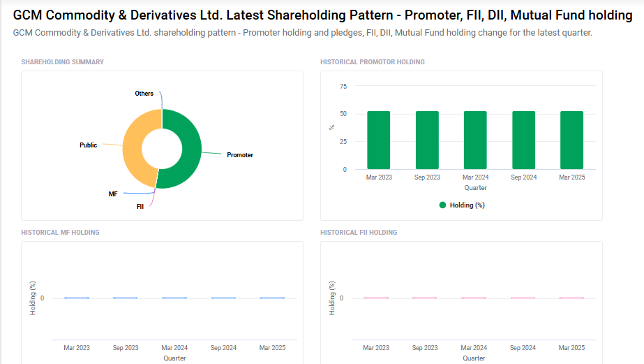Click the Mar 2024 marker in FII holding chart
644x364 pixels.
pos(474,298)
